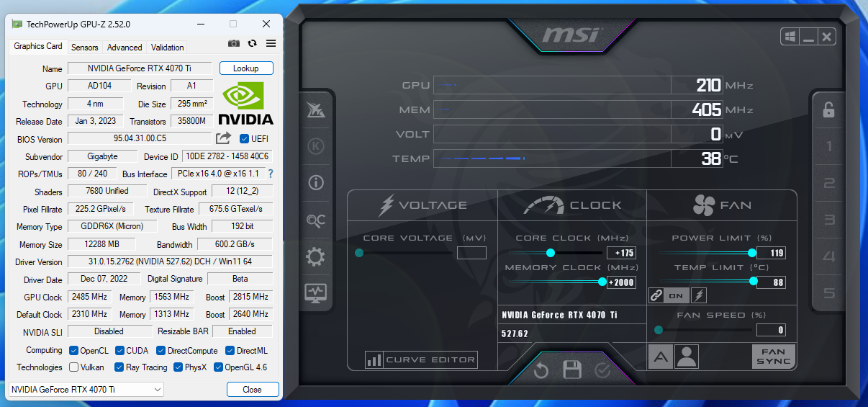Click the user-defined fan profile icon
868x407 pixels.
(687, 357)
